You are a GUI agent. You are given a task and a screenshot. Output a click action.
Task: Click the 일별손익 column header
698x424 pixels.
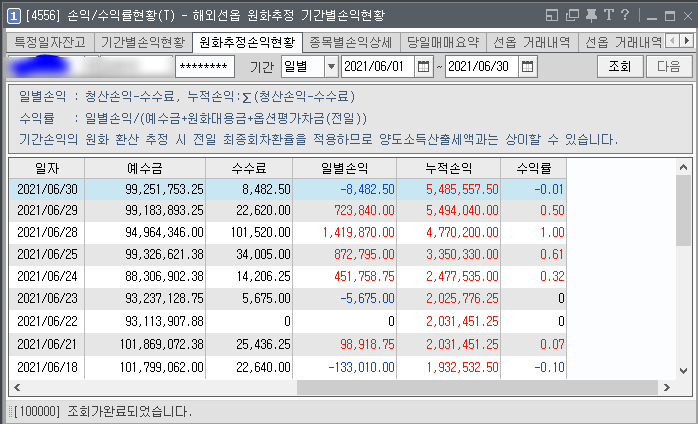coord(345,168)
